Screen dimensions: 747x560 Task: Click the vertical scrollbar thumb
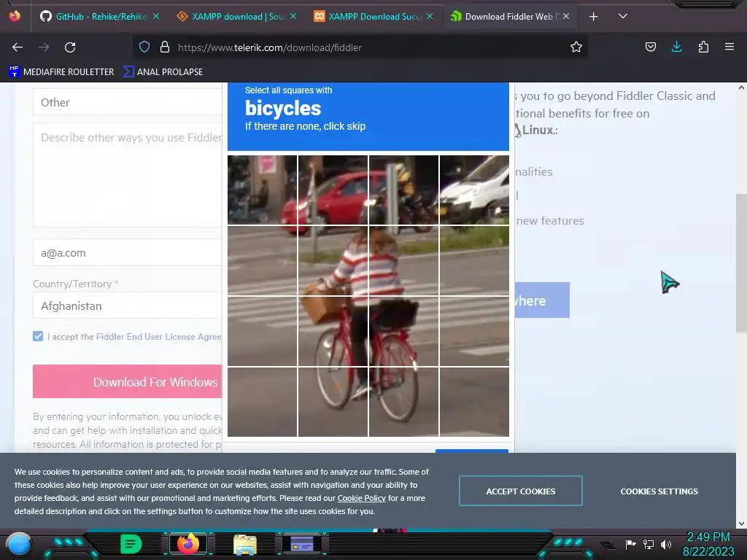pyautogui.click(x=741, y=262)
